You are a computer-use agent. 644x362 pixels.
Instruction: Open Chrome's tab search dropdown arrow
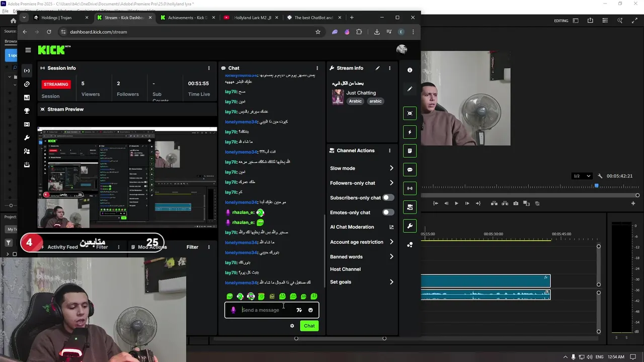click(x=24, y=18)
